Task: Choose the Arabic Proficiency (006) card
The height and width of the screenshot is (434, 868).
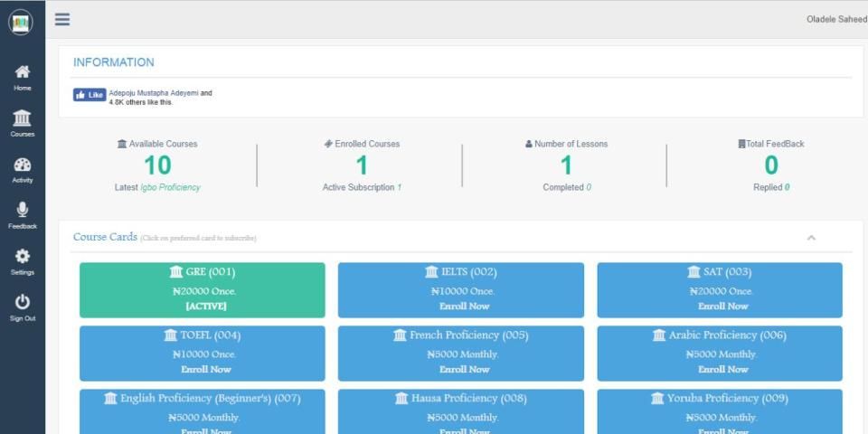Action: pos(719,353)
